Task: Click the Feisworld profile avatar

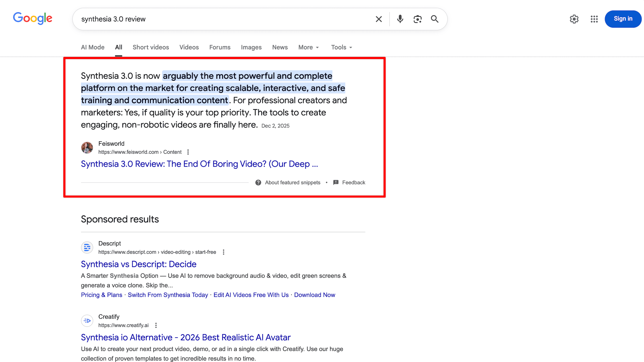Action: pyautogui.click(x=87, y=148)
